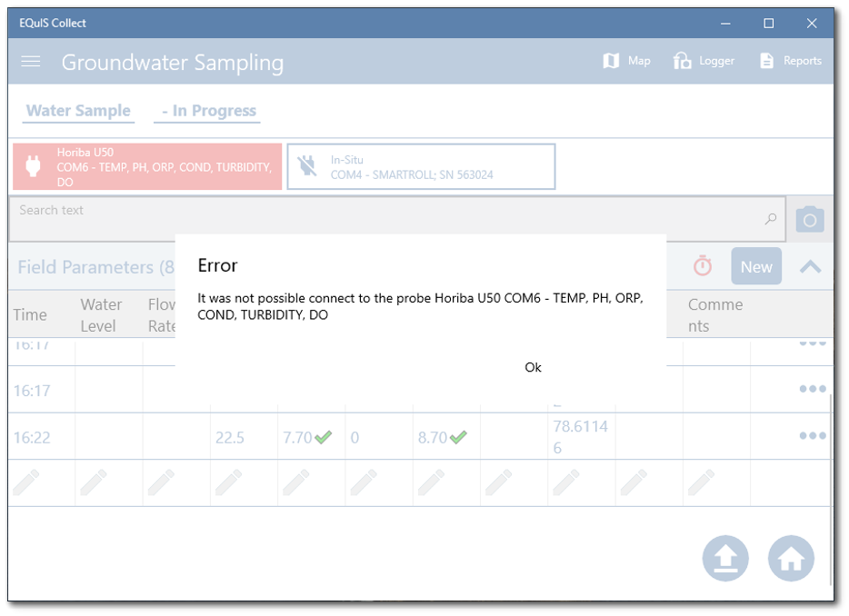Close the EQuIS Collect window

(812, 24)
